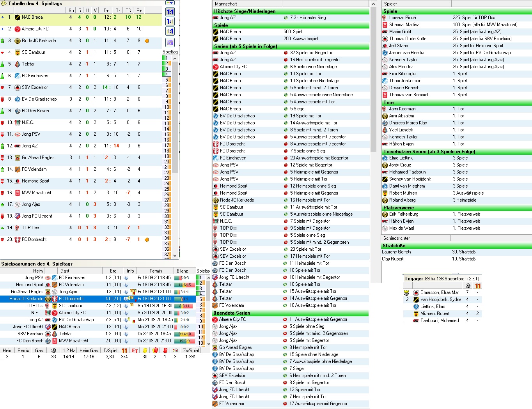Click NAC Breda crest in league table row 1
This screenshot has height=409, width=532.
click(18, 17)
